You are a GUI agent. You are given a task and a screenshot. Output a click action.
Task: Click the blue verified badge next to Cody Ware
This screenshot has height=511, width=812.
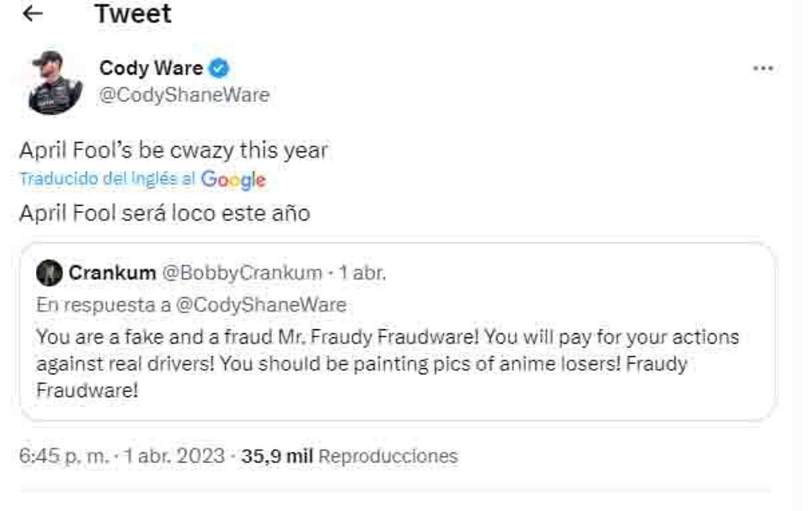coord(221,67)
